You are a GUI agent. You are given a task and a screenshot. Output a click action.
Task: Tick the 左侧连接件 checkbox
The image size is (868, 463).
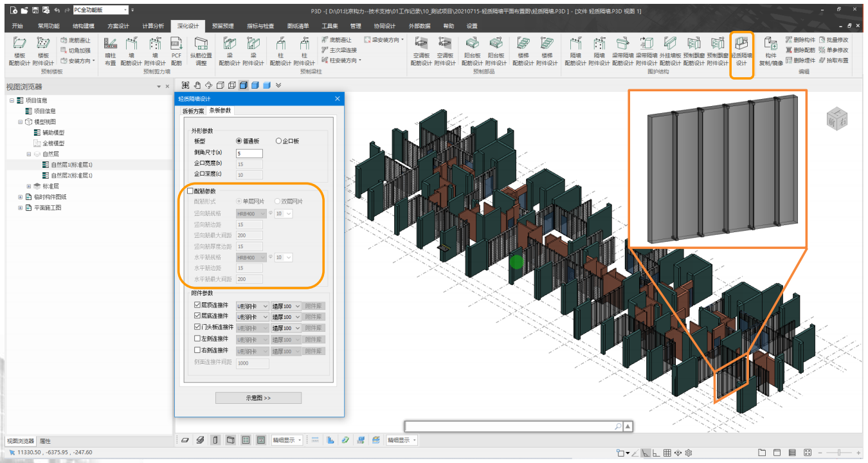[x=197, y=339]
